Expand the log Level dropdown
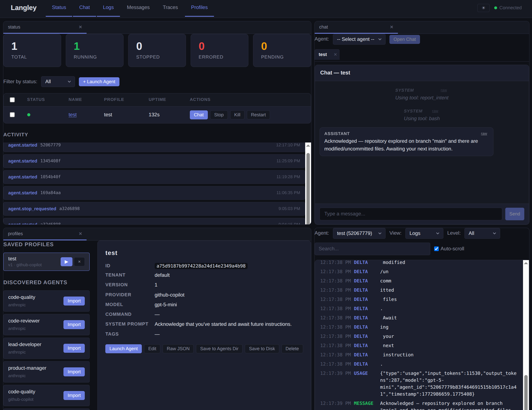Screen dimensions: 532x410 point(482,233)
